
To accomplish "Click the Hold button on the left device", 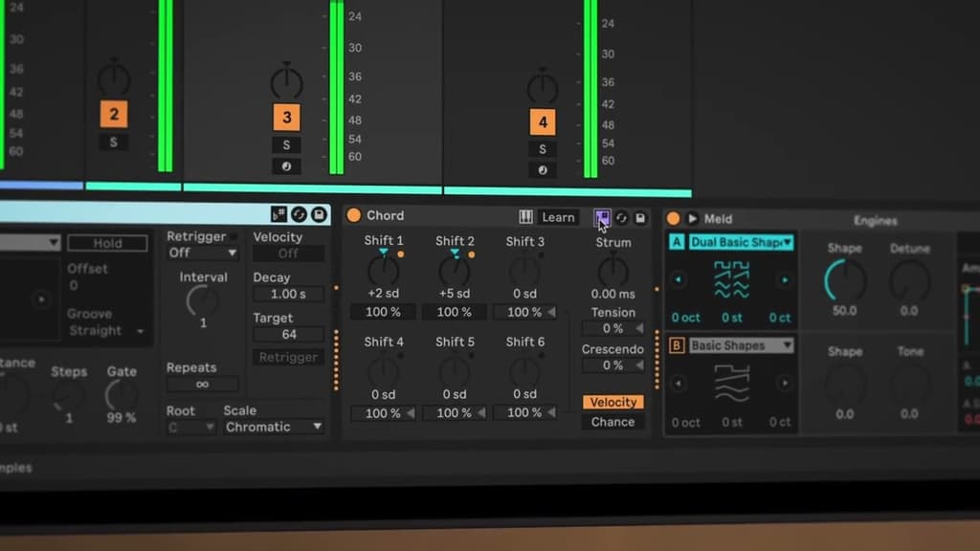I will 107,243.
